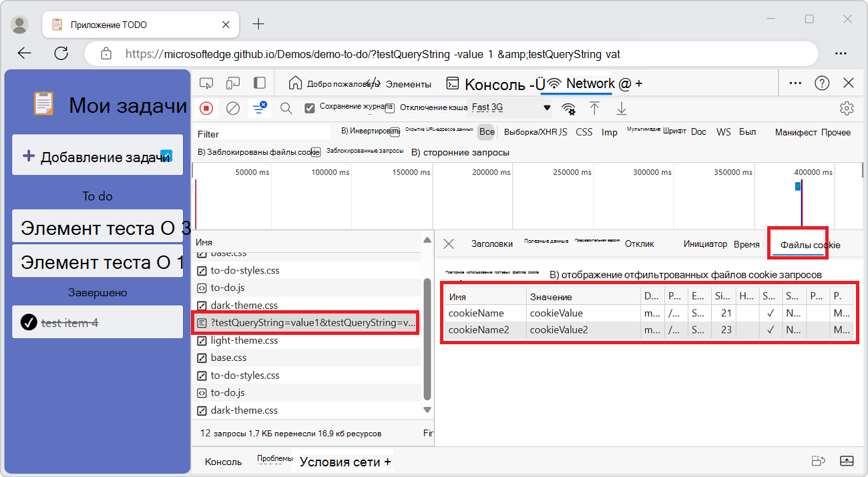Open the browser settings ellipsis menu
This screenshot has width=868, height=477.
click(x=841, y=53)
